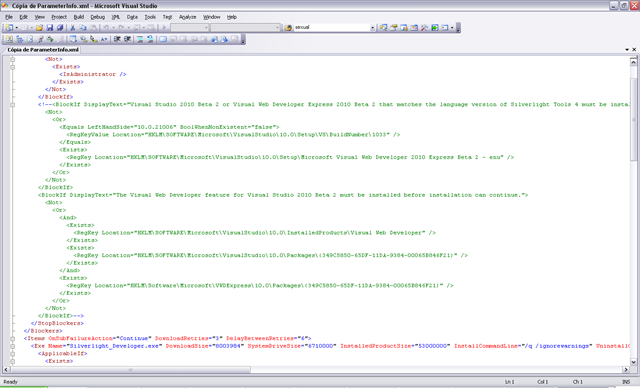This screenshot has width=640, height=388.
Task: Click the Start Debugging play icon
Action: (x=164, y=27)
